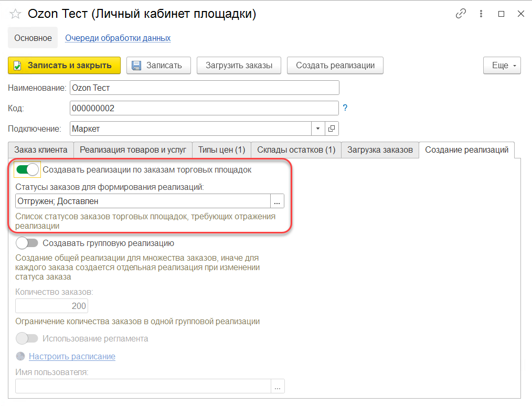Switch to Реализация товаров и услуг tab
532x406 pixels.
coord(133,150)
